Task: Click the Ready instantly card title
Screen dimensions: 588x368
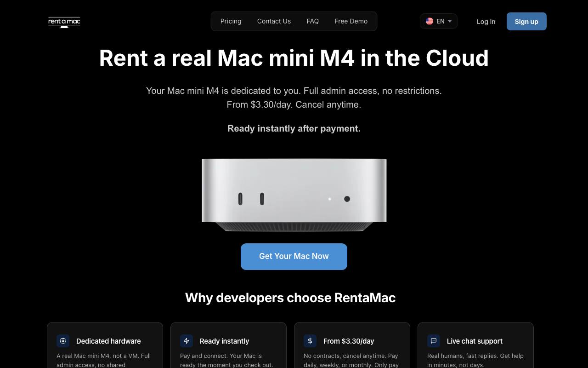Action: tap(224, 341)
